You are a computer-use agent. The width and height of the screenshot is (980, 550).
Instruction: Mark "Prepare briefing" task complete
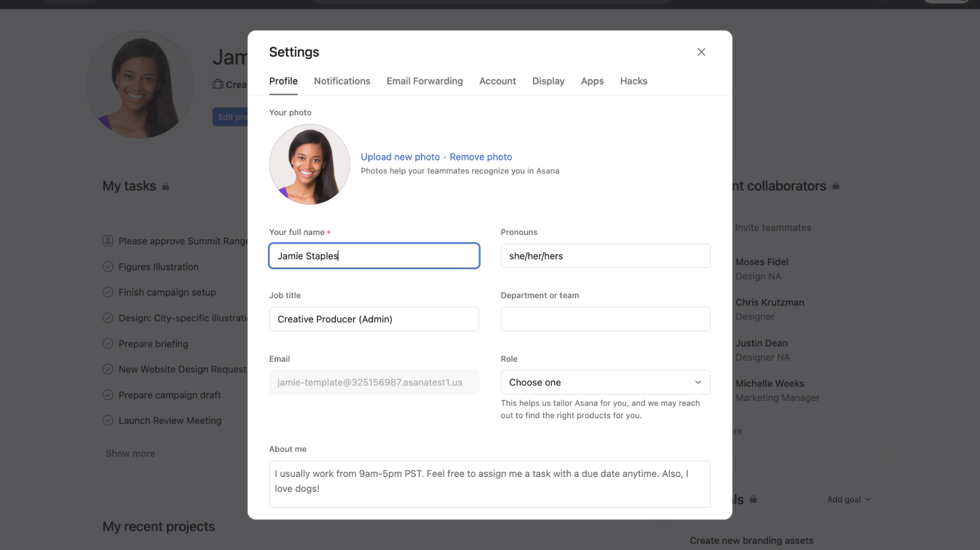(107, 344)
